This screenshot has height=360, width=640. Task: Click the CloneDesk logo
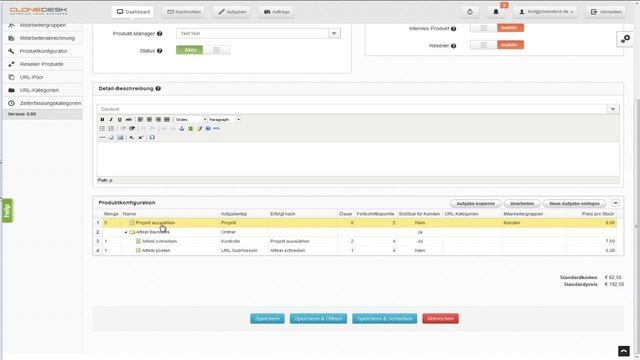click(38, 11)
